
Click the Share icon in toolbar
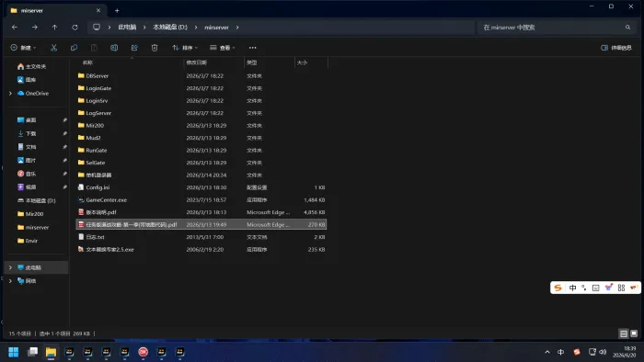coord(134,48)
